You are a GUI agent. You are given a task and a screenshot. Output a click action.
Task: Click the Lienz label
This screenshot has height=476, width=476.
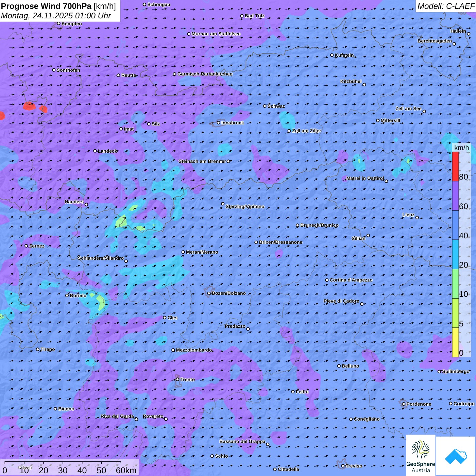point(408,215)
